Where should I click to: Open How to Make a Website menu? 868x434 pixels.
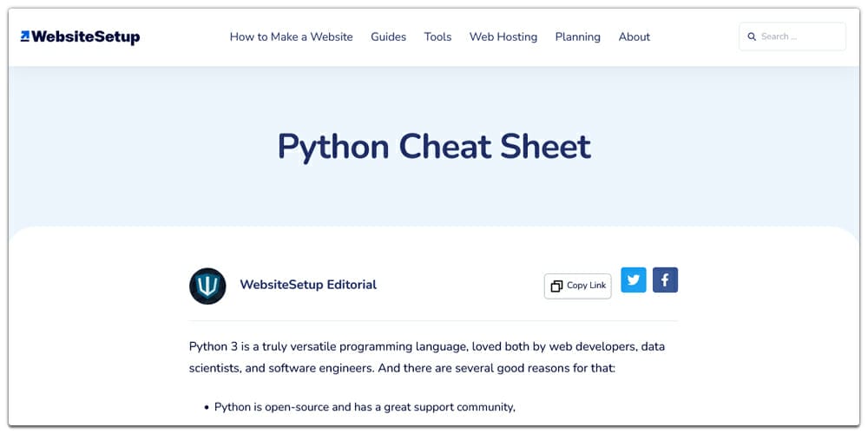tap(291, 36)
